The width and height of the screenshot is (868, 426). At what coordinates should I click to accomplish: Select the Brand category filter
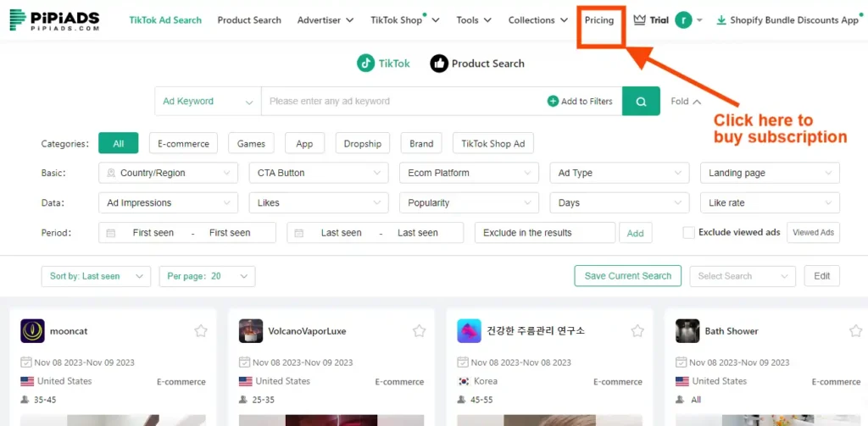(x=421, y=143)
